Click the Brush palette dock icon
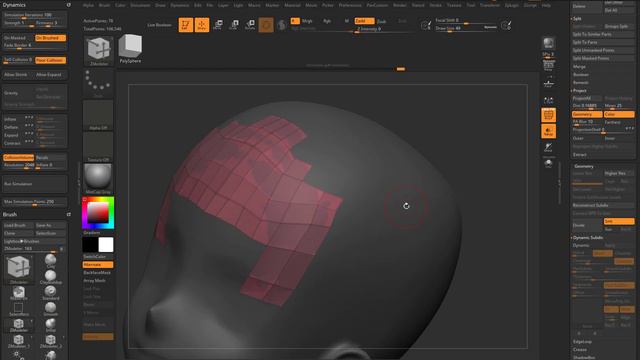This screenshot has height=360, width=640. point(69,214)
